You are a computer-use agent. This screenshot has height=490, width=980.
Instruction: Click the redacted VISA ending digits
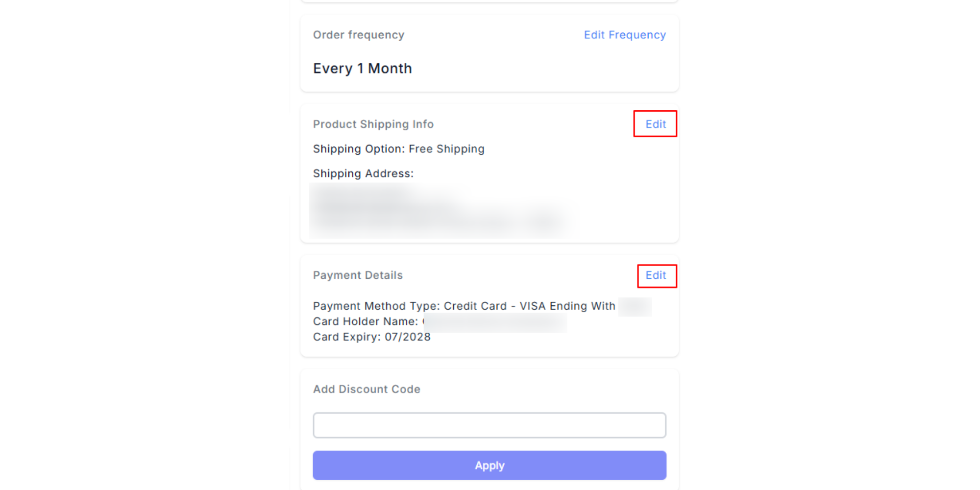click(x=635, y=307)
